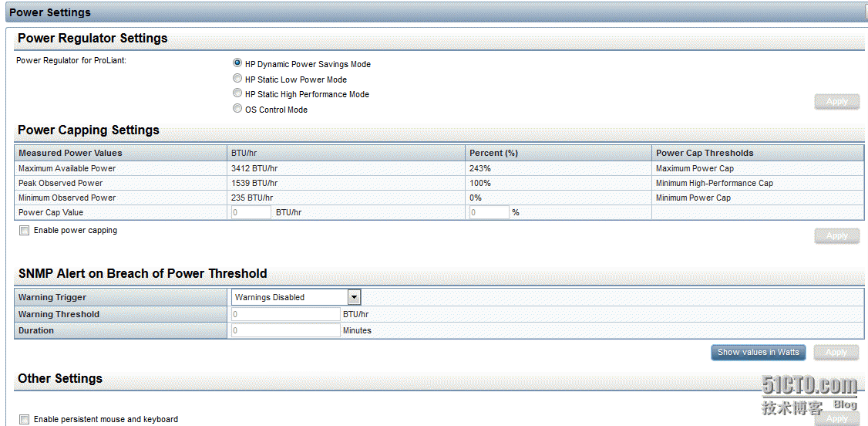Enable power capping checkbox
Viewport: 868px width, 426px height.
pos(25,231)
